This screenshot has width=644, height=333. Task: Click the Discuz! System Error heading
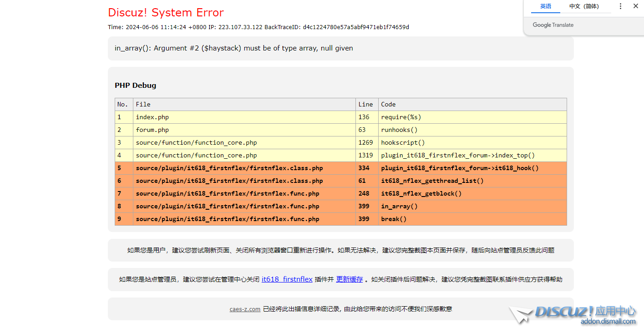[x=166, y=12]
